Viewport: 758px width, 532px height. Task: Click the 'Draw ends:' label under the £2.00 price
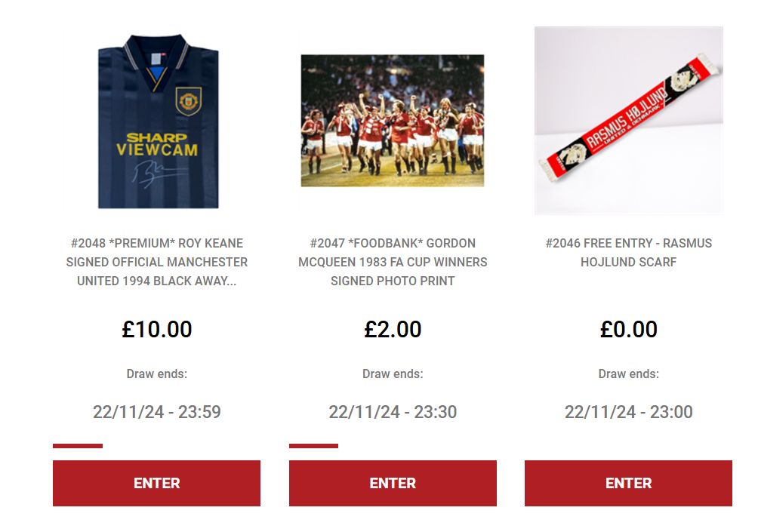tap(393, 374)
